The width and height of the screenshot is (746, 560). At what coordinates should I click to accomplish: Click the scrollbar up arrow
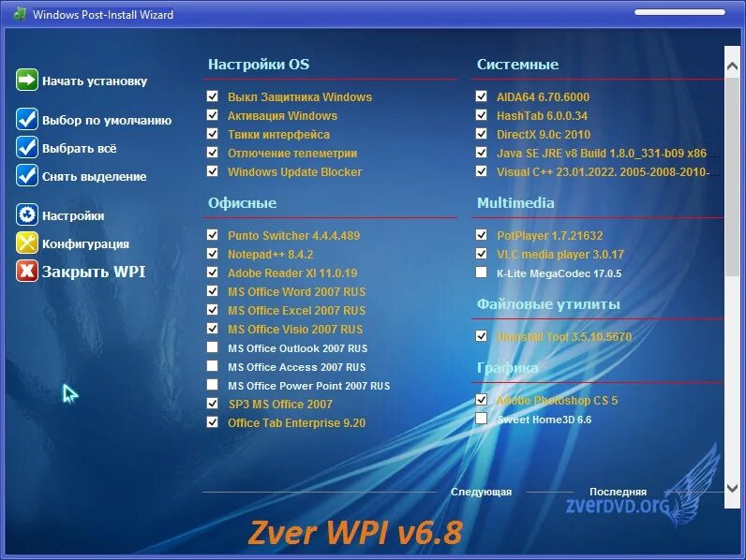(732, 67)
